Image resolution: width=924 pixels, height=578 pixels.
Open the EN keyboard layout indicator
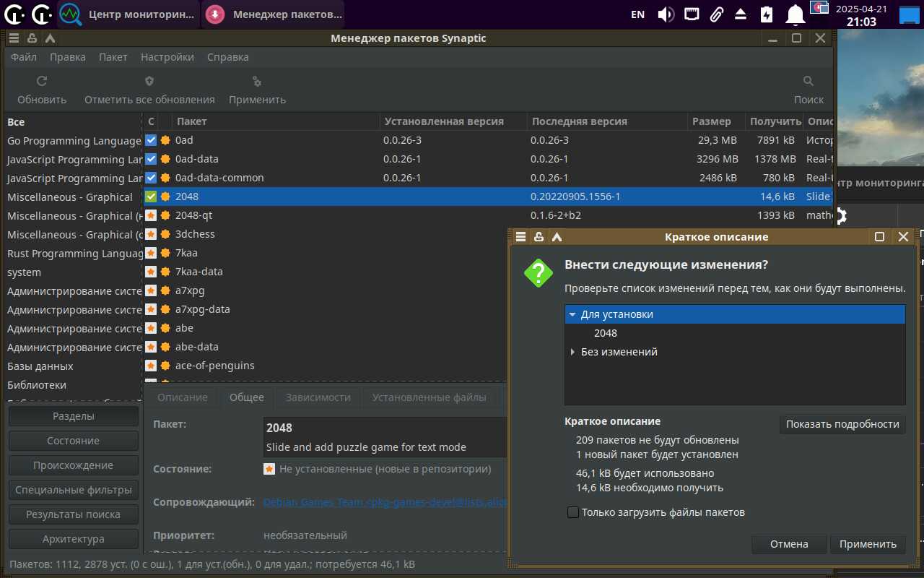tap(638, 14)
